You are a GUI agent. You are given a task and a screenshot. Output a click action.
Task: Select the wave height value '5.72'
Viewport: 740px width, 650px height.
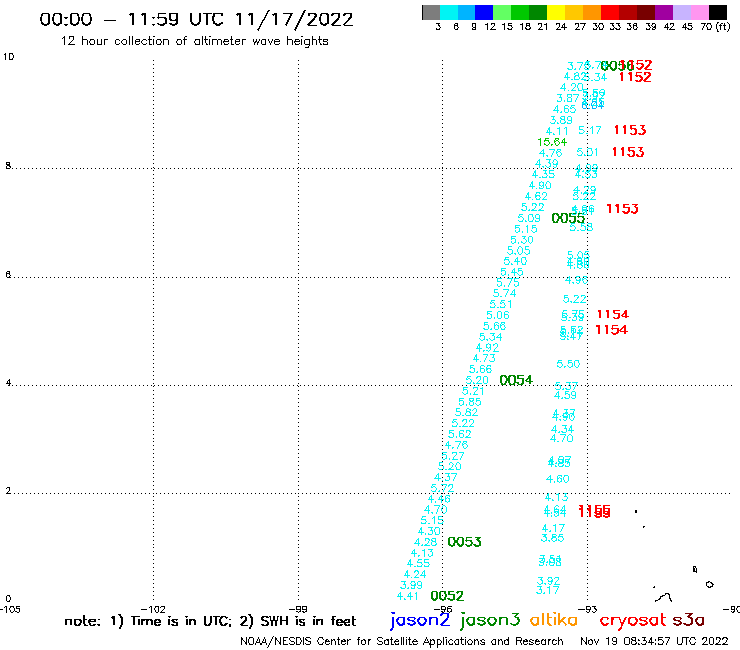[x=442, y=488]
